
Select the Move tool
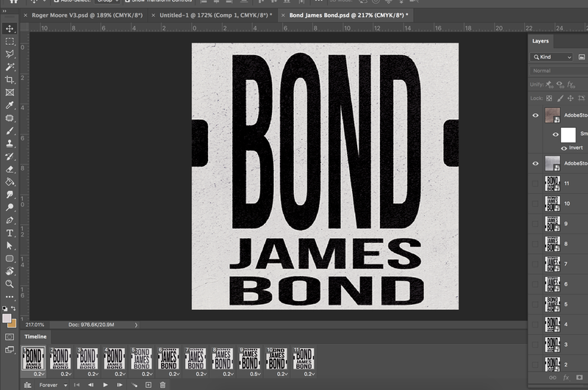point(10,29)
